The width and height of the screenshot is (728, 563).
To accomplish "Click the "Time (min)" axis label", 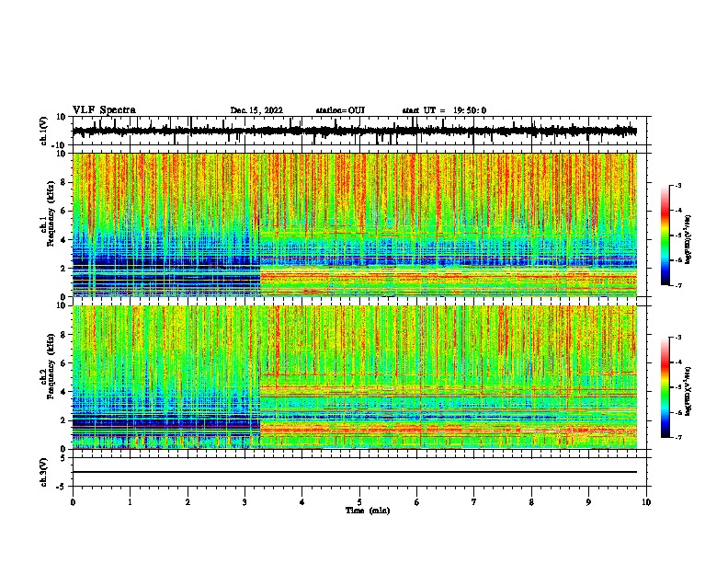I will 368,511.
